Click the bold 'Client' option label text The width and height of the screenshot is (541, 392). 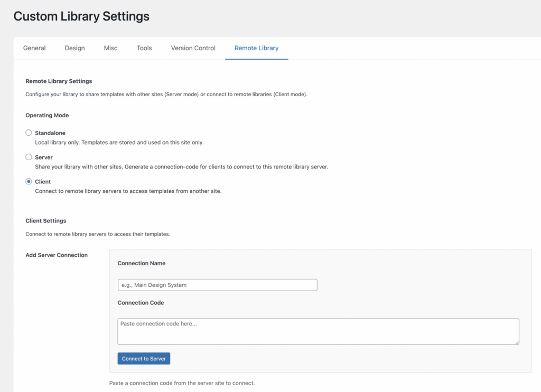pyautogui.click(x=43, y=182)
